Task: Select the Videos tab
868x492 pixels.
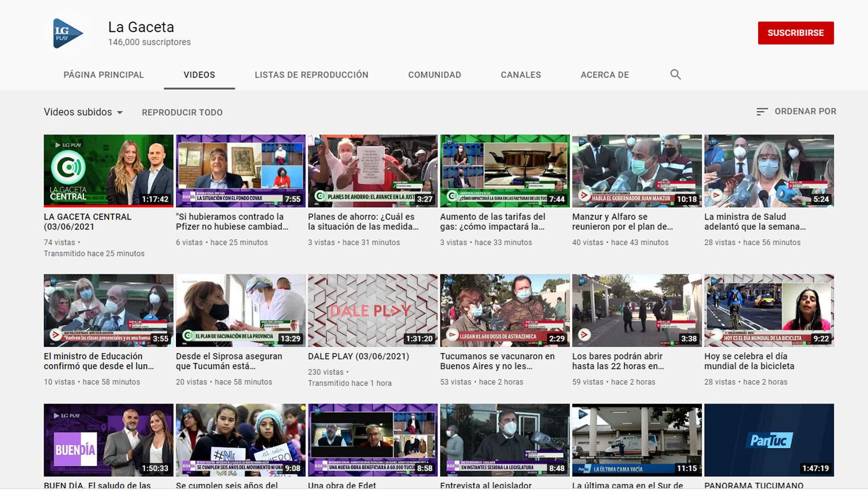Action: [x=199, y=75]
